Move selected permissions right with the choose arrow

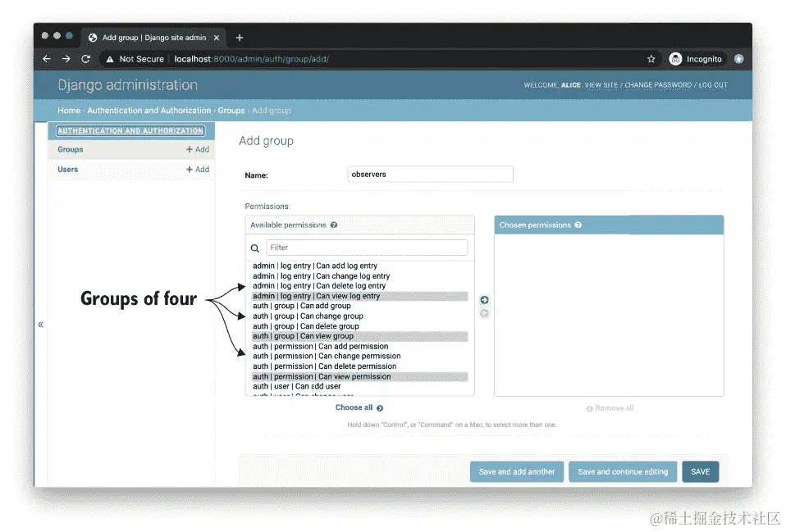tap(484, 299)
